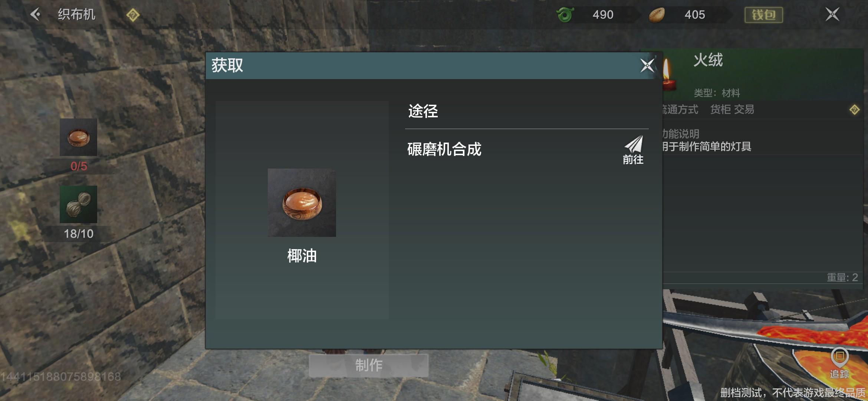Click the brown shell currency icon

(657, 15)
